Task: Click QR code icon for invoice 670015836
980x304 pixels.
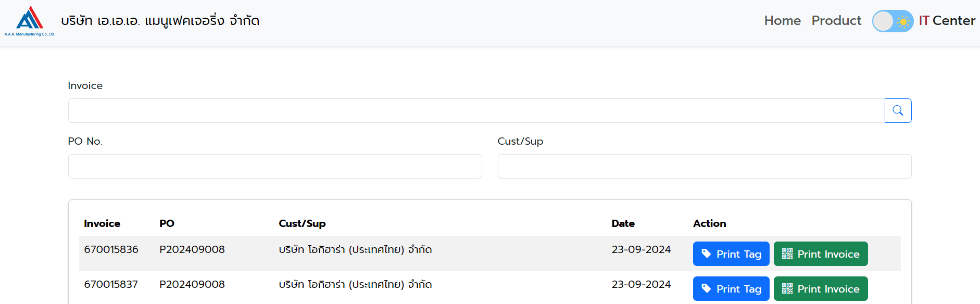Action: 787,254
